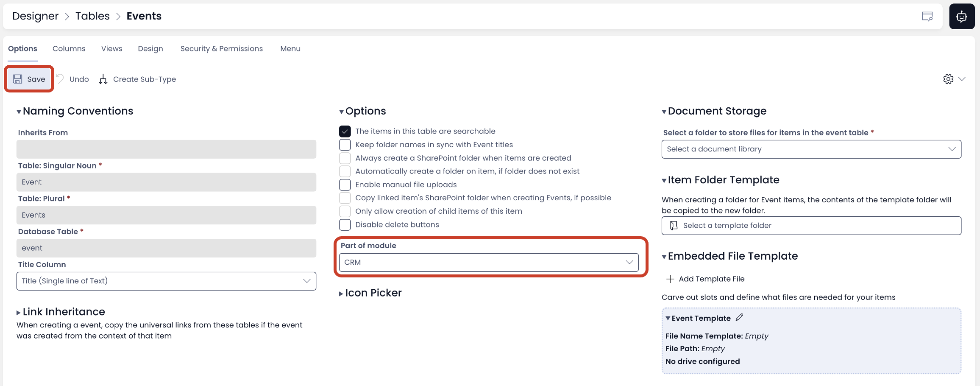Screen dimensions: 980x386
Task: Check Always create a SharePoint folder option
Action: [x=345, y=158]
